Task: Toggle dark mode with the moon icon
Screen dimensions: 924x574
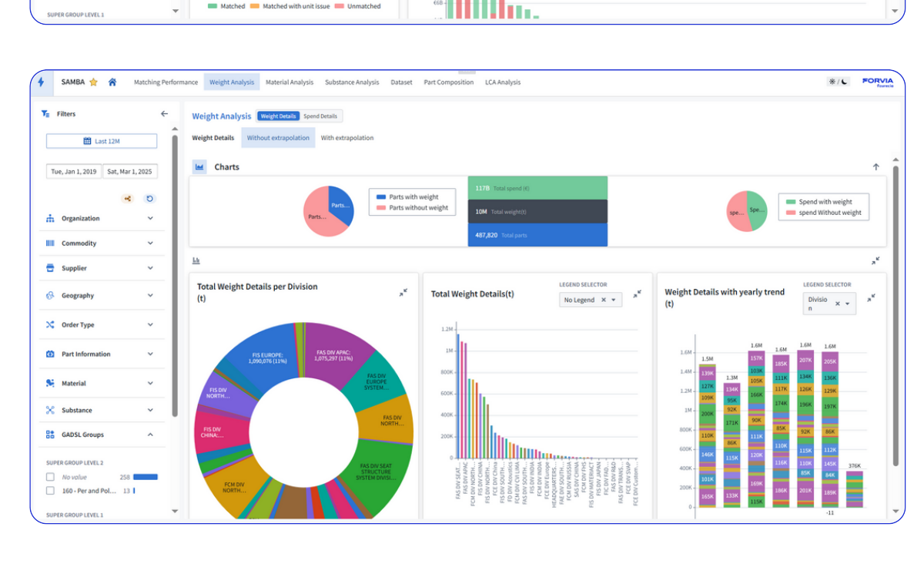Action: point(842,81)
